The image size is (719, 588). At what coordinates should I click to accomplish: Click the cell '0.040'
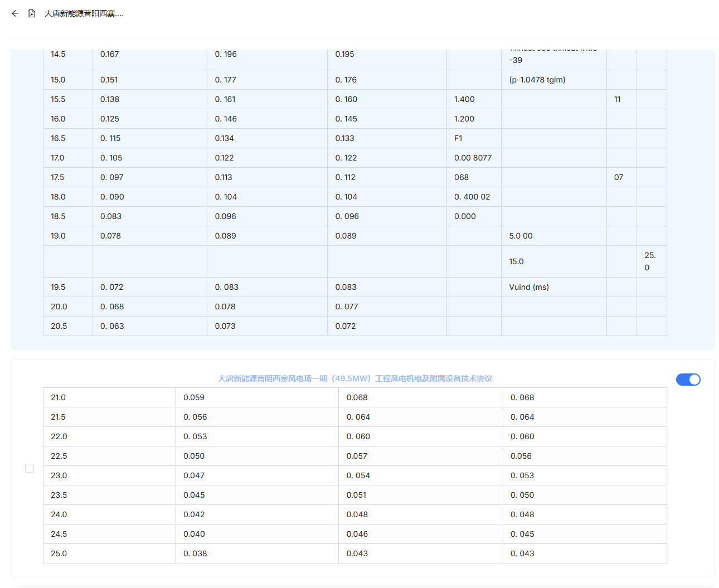pyautogui.click(x=257, y=534)
